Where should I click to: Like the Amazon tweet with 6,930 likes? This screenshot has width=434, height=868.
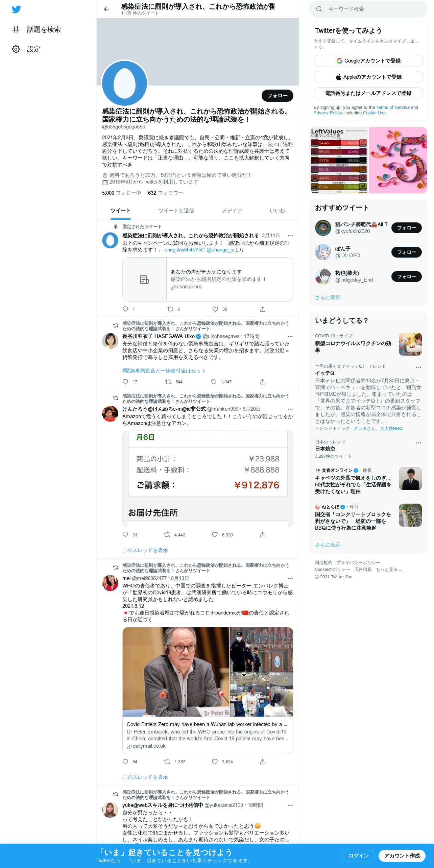tap(215, 534)
